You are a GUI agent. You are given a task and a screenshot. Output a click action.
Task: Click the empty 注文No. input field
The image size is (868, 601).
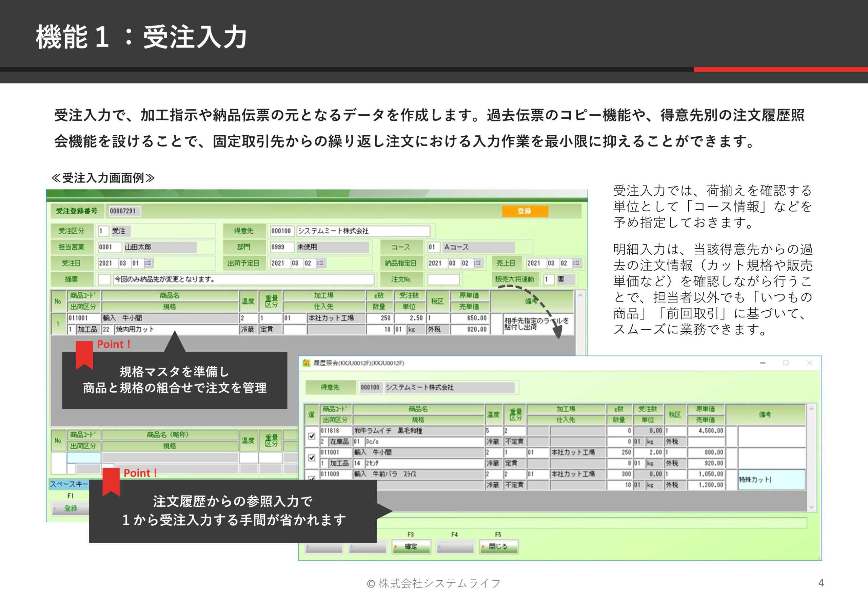point(443,279)
